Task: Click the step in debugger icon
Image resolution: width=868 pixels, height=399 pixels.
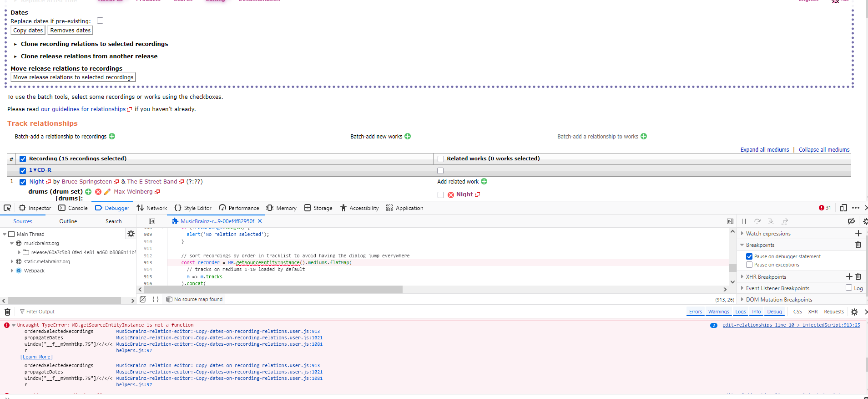Action: tap(771, 221)
